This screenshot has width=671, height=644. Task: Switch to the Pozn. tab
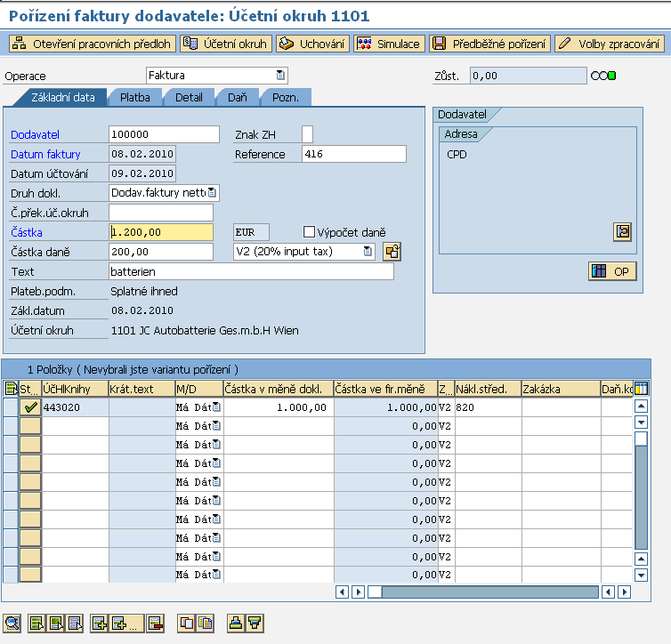click(x=286, y=98)
